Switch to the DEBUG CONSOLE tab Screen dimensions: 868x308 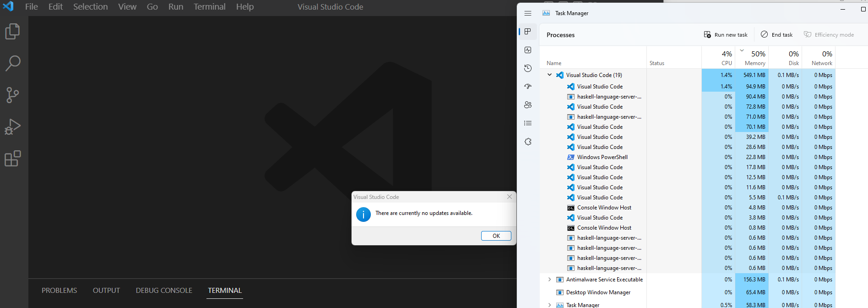(164, 291)
